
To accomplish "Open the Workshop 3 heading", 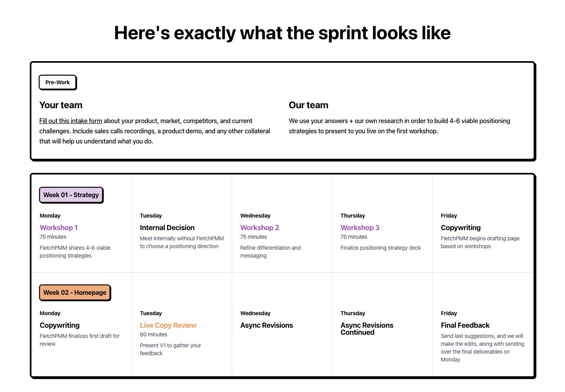I will click(x=360, y=227).
